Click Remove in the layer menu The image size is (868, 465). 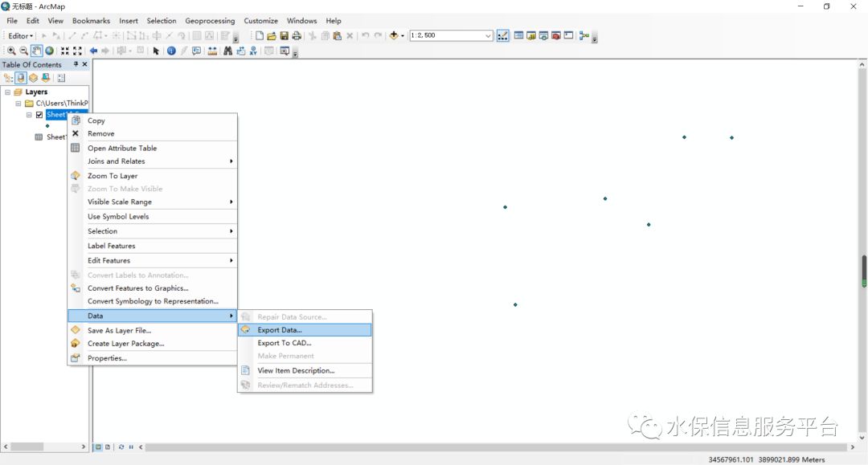point(152,134)
